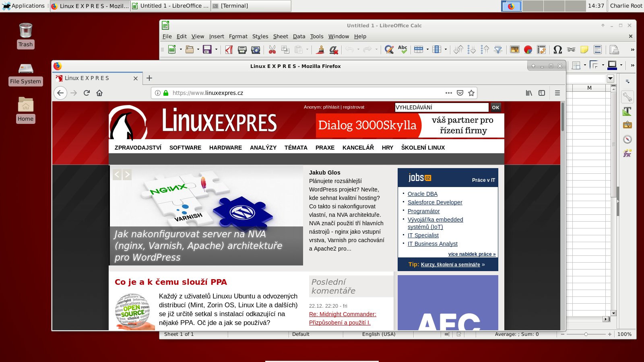Screen dimensions: 644x362
Task: Click the Pivot Table icon in Calc
Action: pyautogui.click(x=541, y=49)
